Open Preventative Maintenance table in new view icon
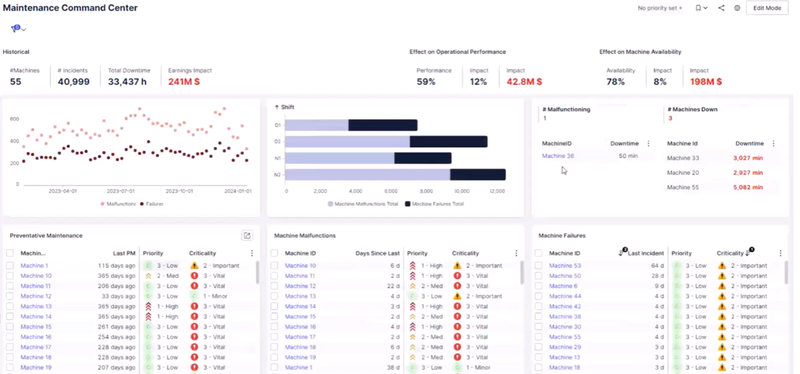 247,235
